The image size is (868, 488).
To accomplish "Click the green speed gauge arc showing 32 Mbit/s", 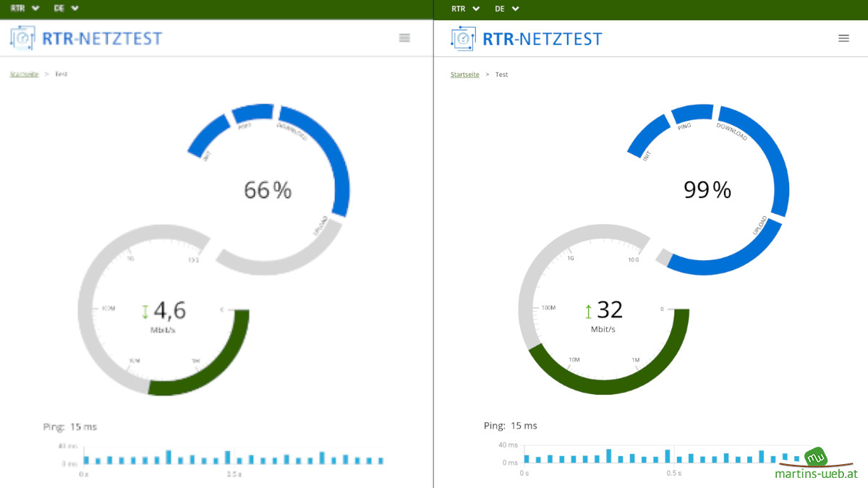I will 604,387.
